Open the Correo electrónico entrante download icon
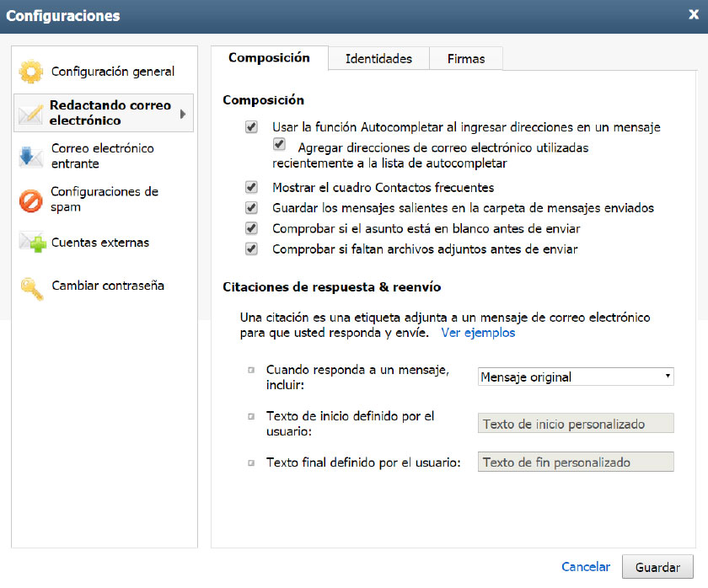The image size is (708, 588). 30,157
